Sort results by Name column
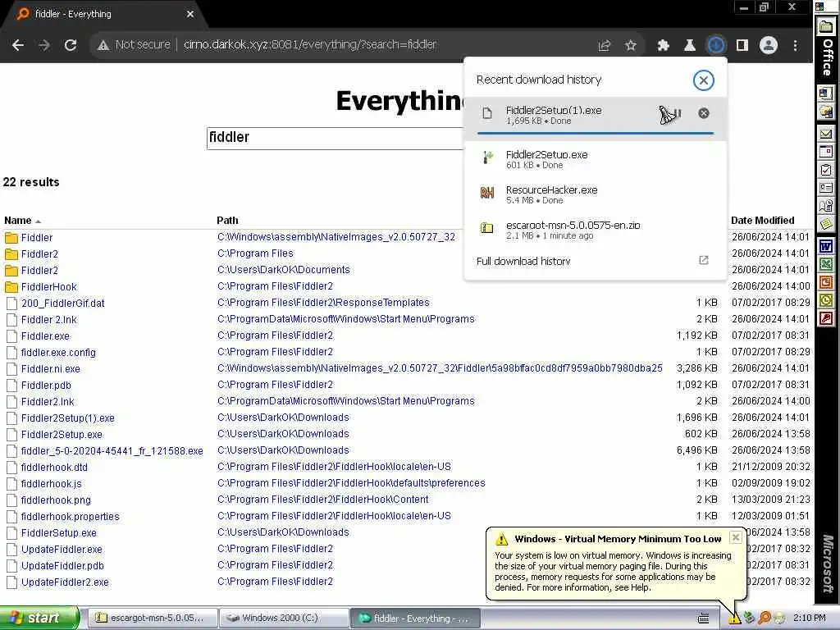Screen dimensions: 840x630 tap(18, 221)
